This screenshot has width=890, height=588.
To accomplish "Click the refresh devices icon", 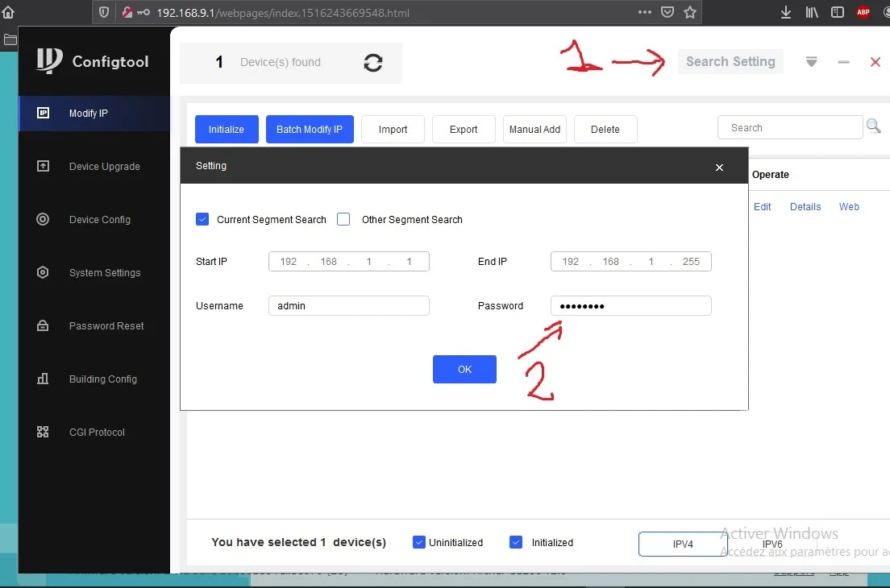I will [x=373, y=62].
